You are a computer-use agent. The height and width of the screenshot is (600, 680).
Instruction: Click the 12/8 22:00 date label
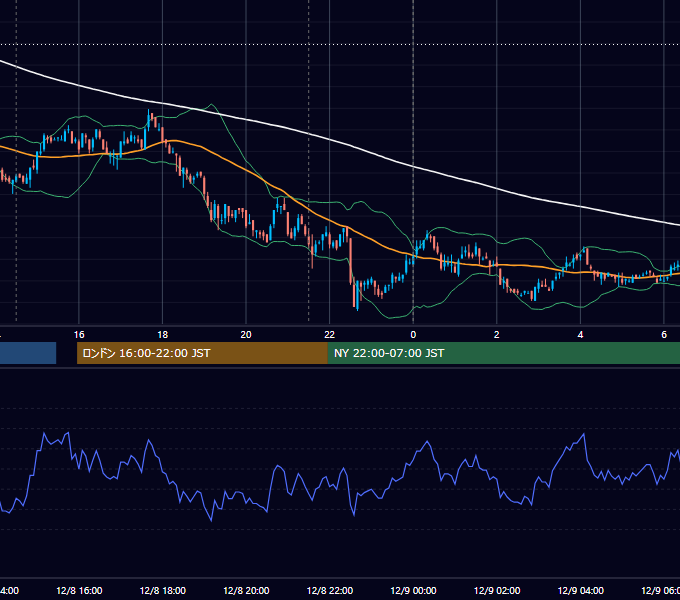click(330, 591)
